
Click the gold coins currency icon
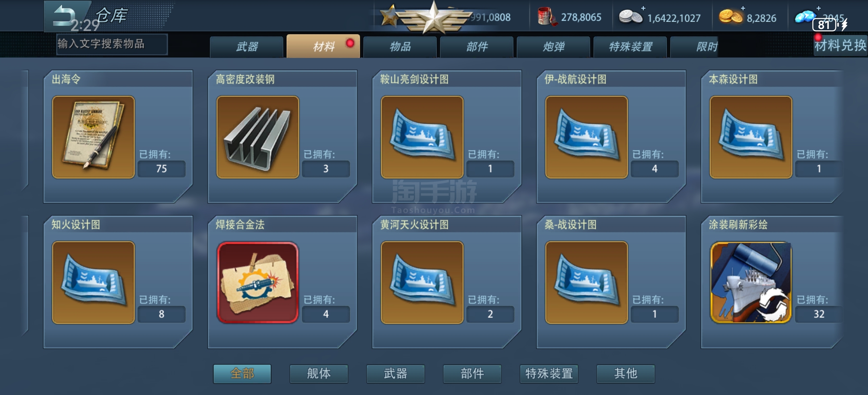click(730, 16)
